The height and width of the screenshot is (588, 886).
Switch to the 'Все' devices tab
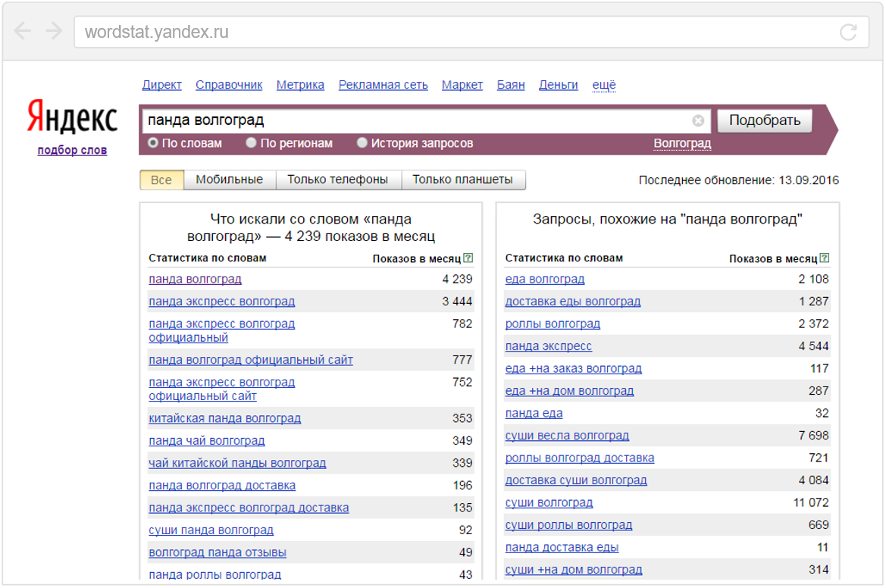[x=161, y=180]
